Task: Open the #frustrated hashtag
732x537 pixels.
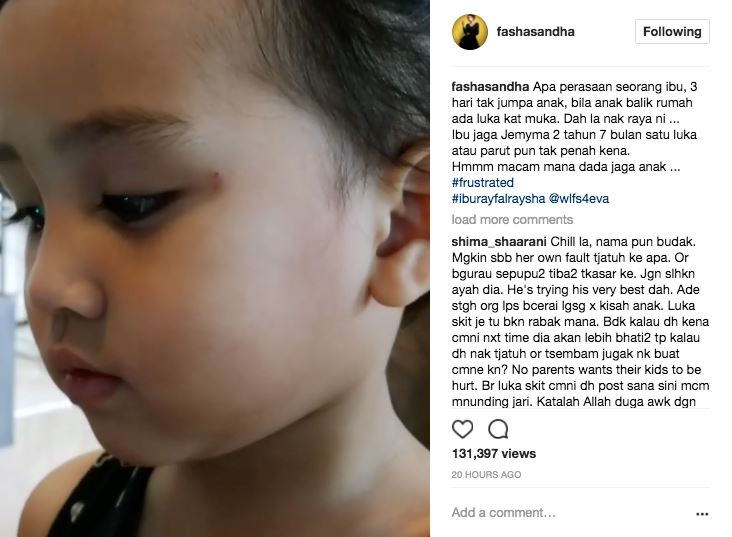Action: pos(483,183)
